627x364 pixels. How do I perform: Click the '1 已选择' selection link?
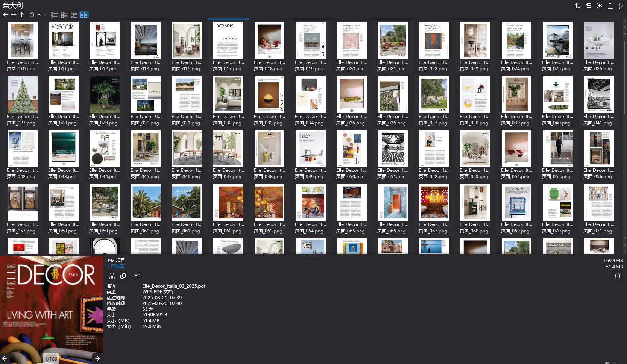[116, 266]
